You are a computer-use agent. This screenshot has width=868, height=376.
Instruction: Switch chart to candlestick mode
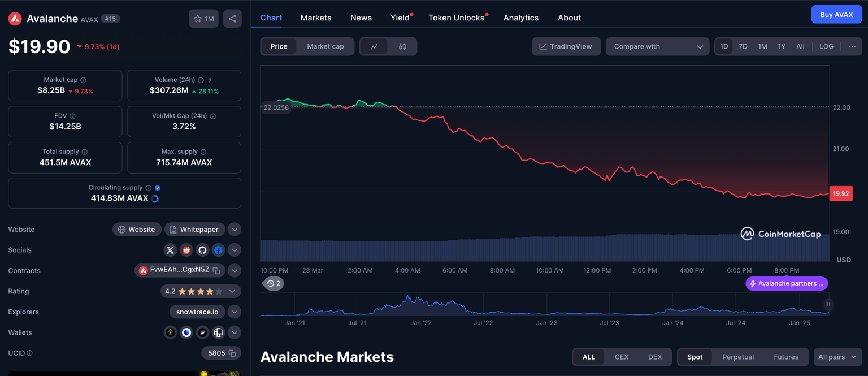point(402,46)
